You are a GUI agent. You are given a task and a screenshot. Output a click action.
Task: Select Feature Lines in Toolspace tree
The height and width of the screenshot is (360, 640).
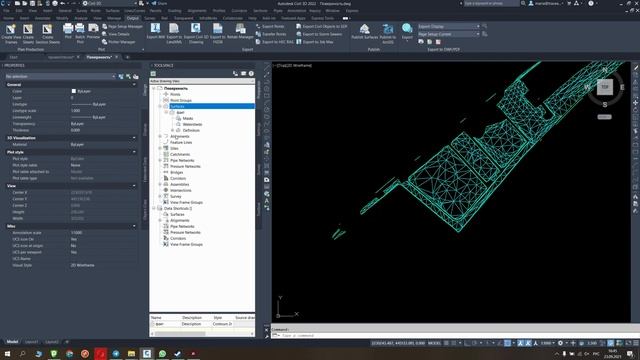(x=181, y=142)
